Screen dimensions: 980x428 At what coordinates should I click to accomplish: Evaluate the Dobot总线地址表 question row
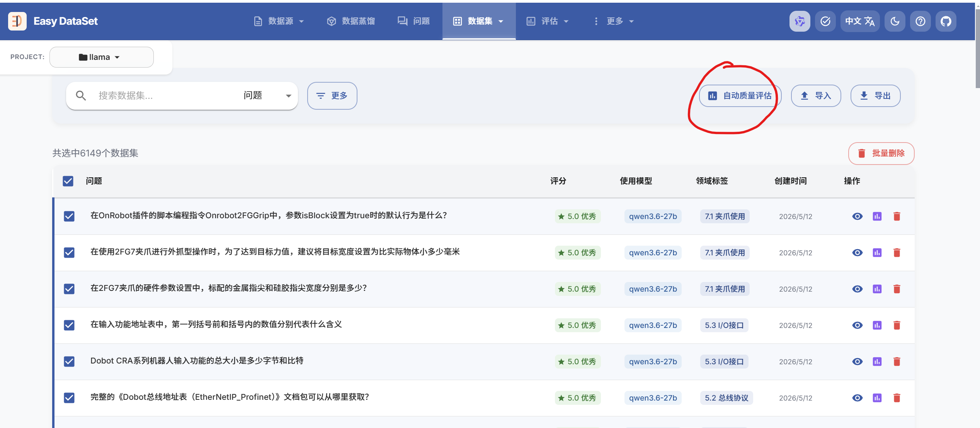coord(877,398)
